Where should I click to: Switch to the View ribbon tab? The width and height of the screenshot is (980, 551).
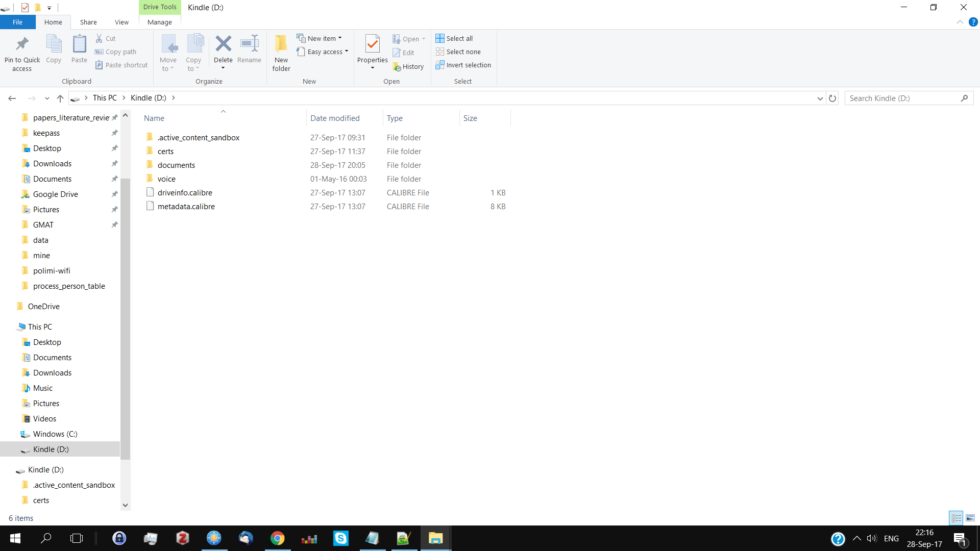point(121,22)
